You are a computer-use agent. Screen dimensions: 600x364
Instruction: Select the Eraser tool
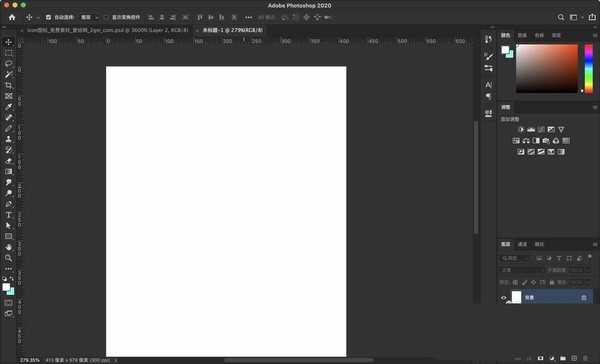(8, 161)
